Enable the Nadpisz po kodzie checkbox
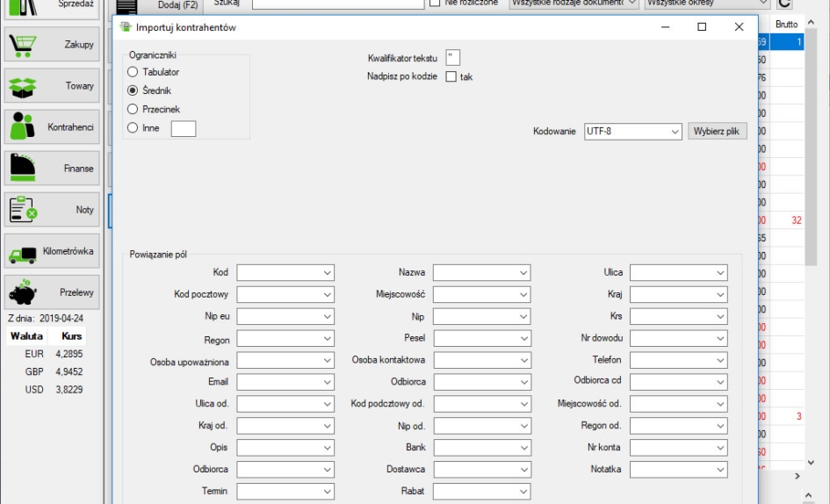Viewport: 830px width, 504px height. [451, 77]
